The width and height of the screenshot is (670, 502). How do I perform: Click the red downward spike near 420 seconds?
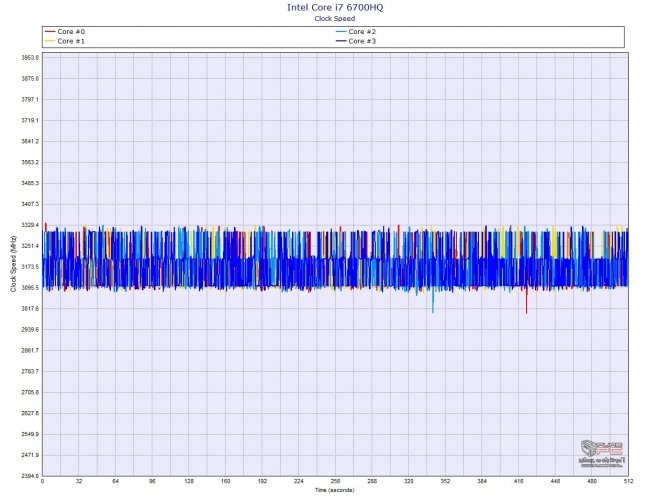point(526,301)
